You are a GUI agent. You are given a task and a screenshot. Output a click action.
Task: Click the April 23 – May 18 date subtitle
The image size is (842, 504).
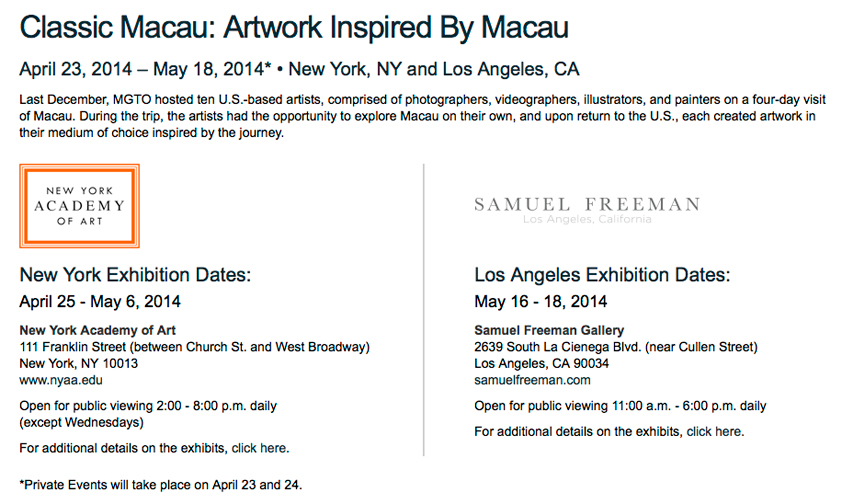299,70
